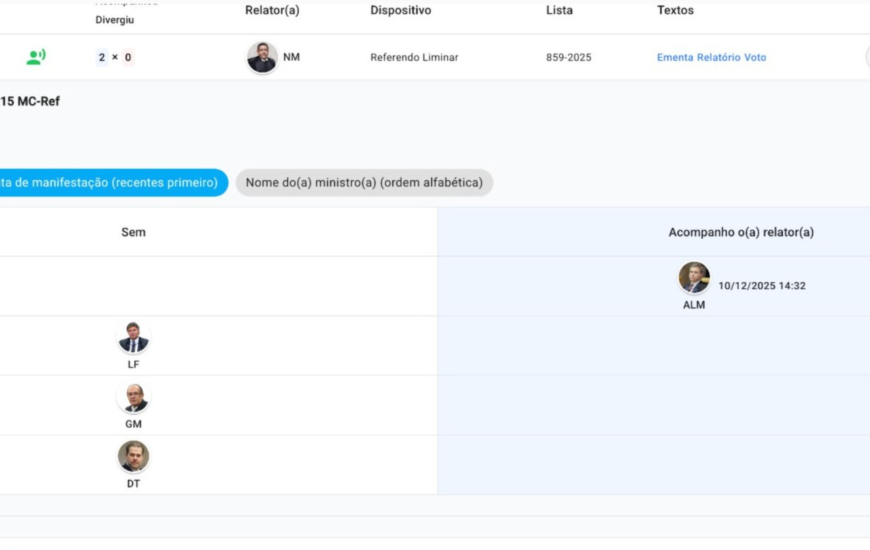Click minister ALM's avatar

coord(694,278)
